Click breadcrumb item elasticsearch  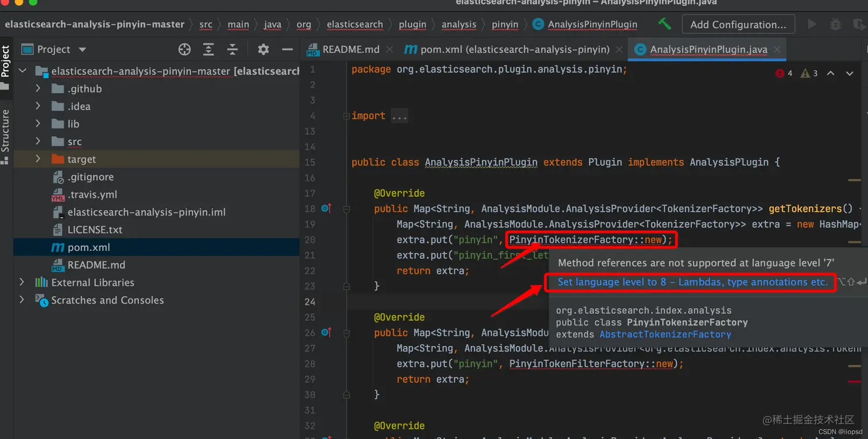355,25
